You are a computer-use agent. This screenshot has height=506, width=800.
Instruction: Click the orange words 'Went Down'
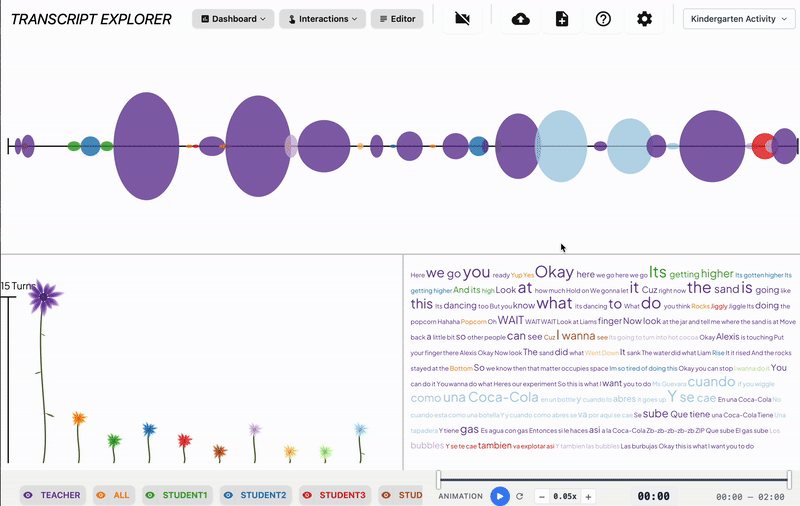[x=602, y=353]
